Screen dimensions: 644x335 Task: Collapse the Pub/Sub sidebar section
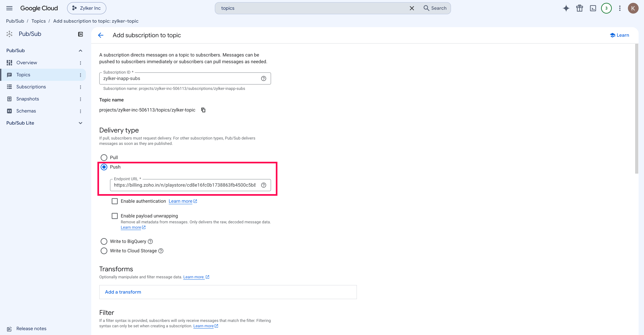(80, 51)
